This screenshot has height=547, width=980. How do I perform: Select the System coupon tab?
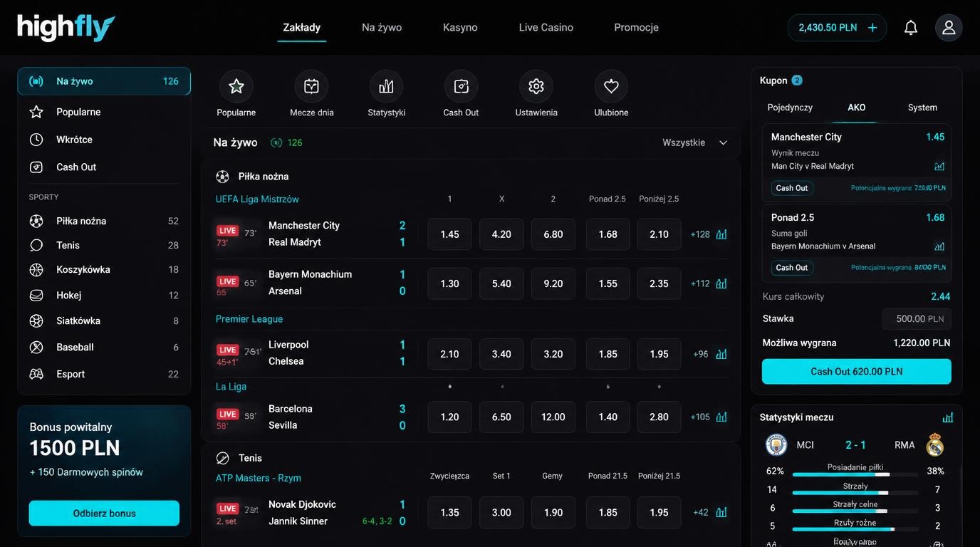pyautogui.click(x=922, y=108)
